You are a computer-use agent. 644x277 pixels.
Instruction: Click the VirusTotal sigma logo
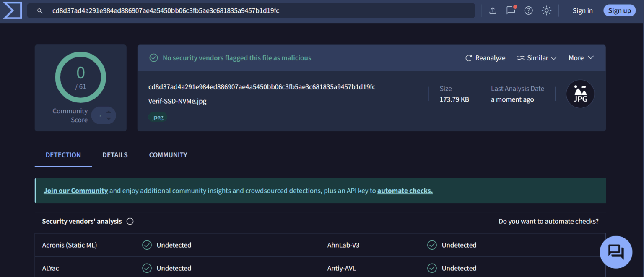[12, 10]
